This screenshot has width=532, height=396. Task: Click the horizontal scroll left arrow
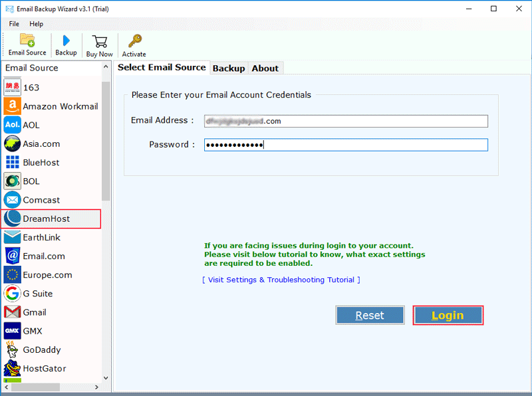7,387
